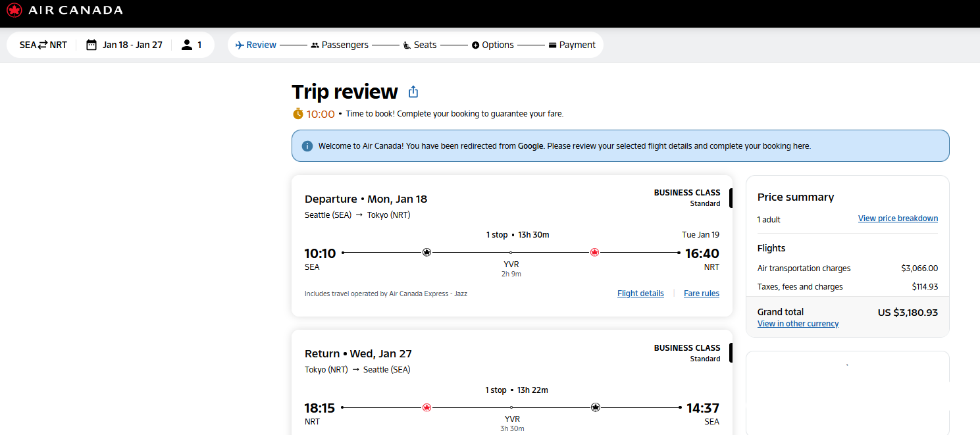Click the red Air Canada marker on return flight
This screenshot has height=435, width=980.
[426, 407]
